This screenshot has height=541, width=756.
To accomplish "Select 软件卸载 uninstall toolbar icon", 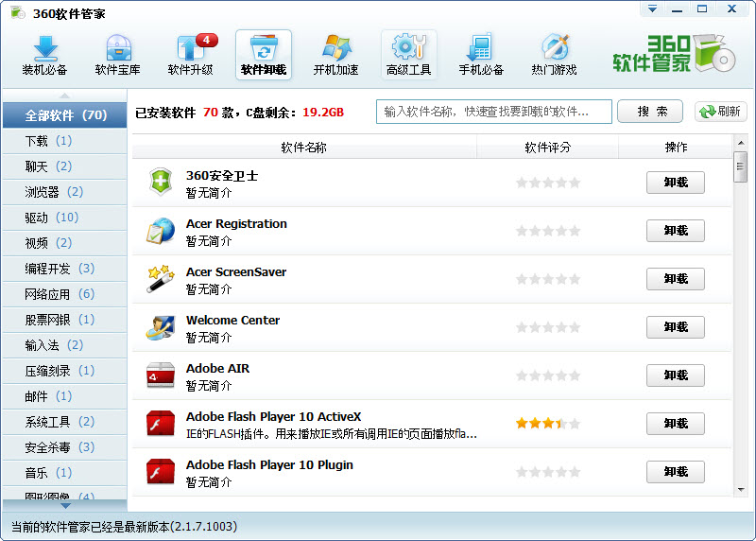I will 264,55.
